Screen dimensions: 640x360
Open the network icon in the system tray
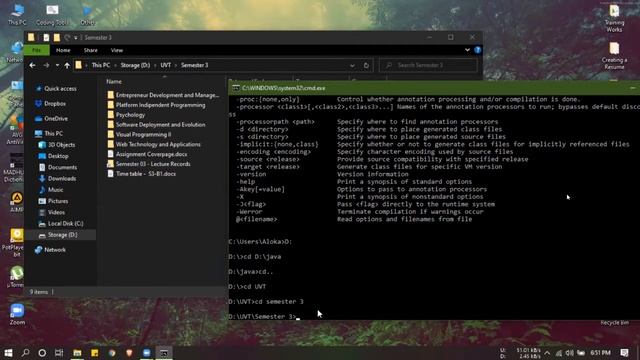[559, 353]
